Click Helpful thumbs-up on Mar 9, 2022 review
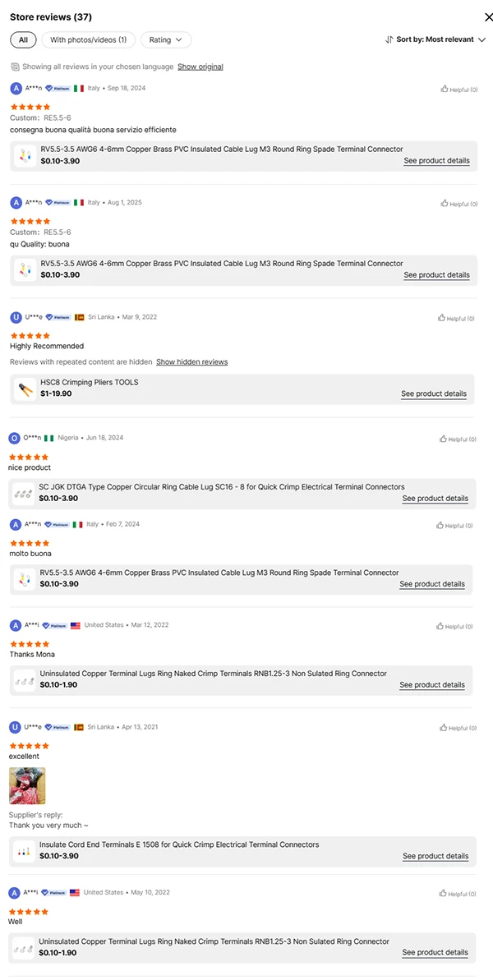This screenshot has height=980, width=493. 457,318
